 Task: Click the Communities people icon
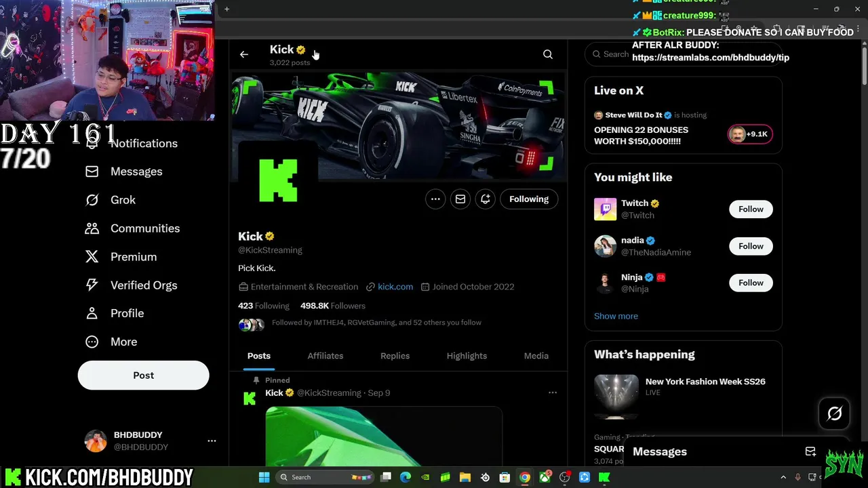point(92,228)
